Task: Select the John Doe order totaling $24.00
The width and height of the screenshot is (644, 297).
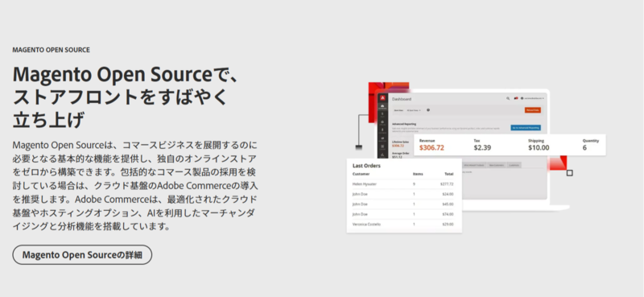Action: [x=403, y=194]
